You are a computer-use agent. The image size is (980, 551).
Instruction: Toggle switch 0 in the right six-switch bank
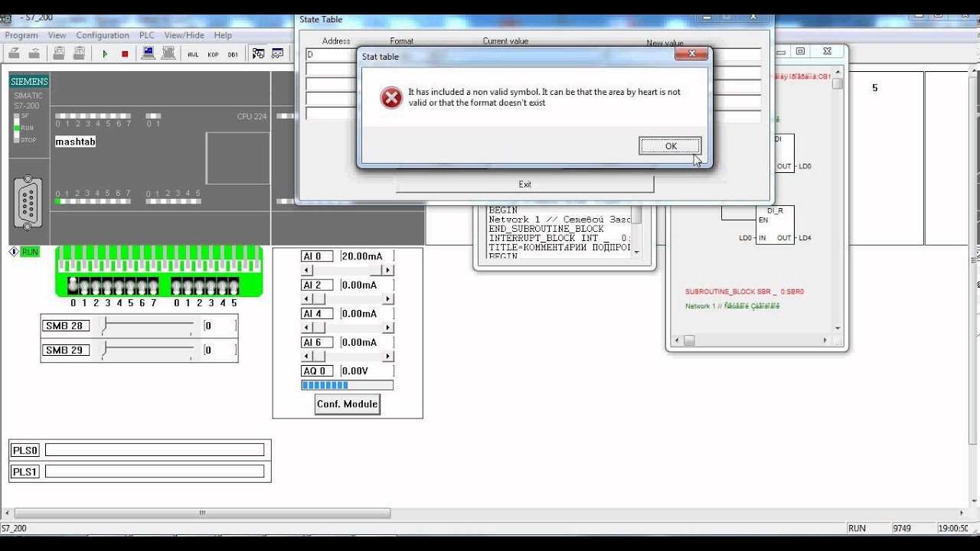pos(177,286)
